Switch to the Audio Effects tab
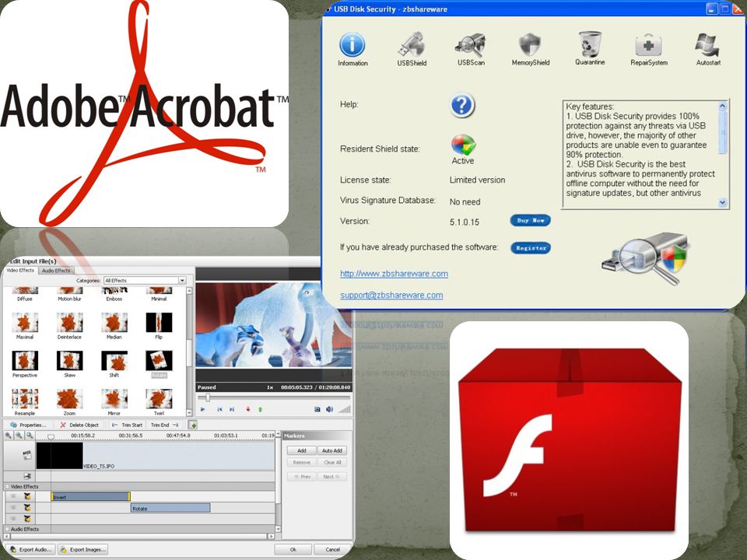 (56, 271)
